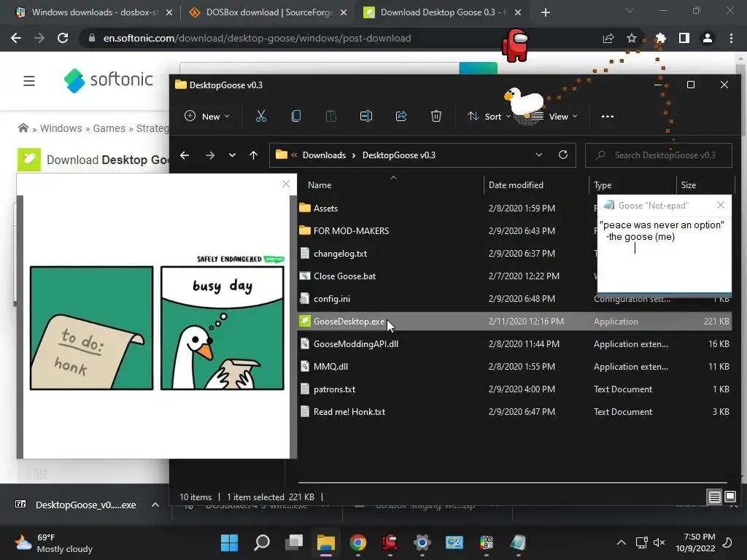The height and width of the screenshot is (560, 747).
Task: Open weather widget showing 69°F
Action: 53,542
